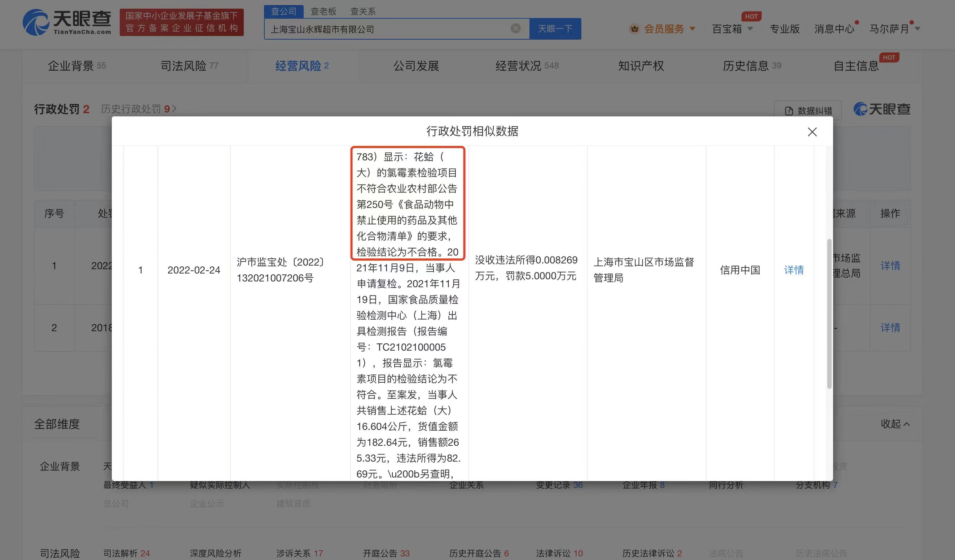
Task: Switch to the 查老板 search tab
Action: [x=323, y=12]
